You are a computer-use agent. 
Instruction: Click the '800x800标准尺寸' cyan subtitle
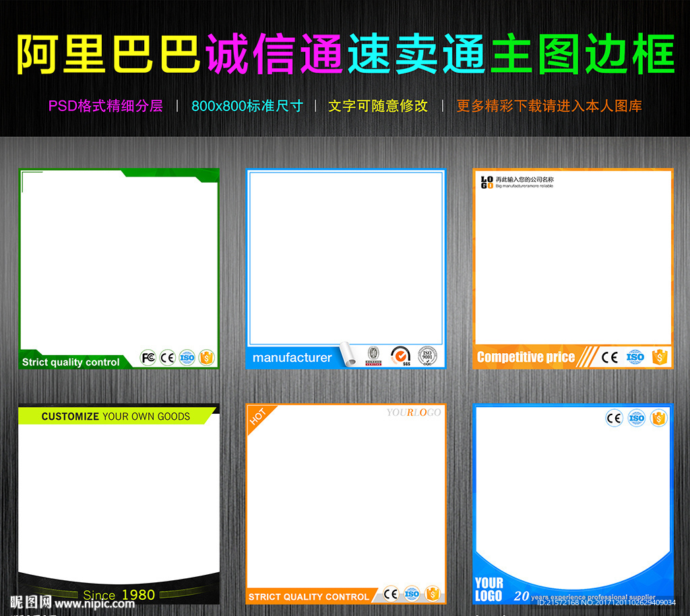click(247, 106)
